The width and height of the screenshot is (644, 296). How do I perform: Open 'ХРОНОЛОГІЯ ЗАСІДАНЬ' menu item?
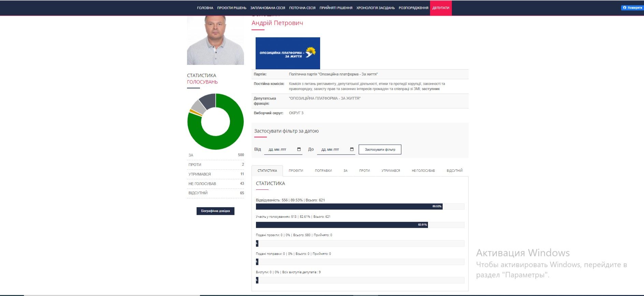(x=375, y=8)
